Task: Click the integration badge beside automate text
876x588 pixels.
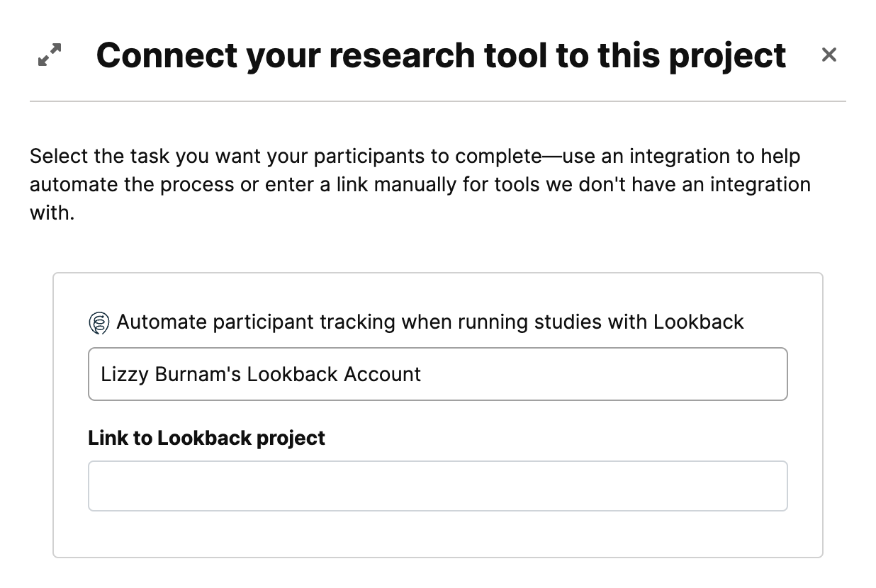Action: coord(100,322)
